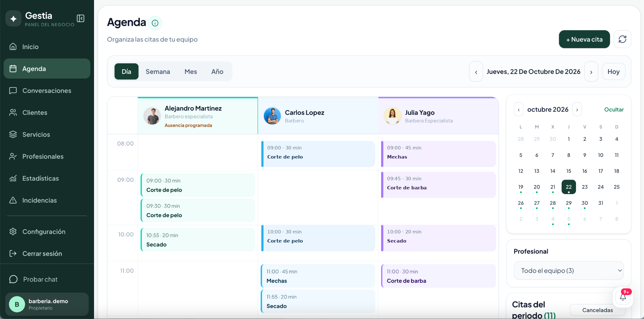Click Carlos Lopez avatar photo
Viewport: 644px width, 319px height.
[x=272, y=116]
